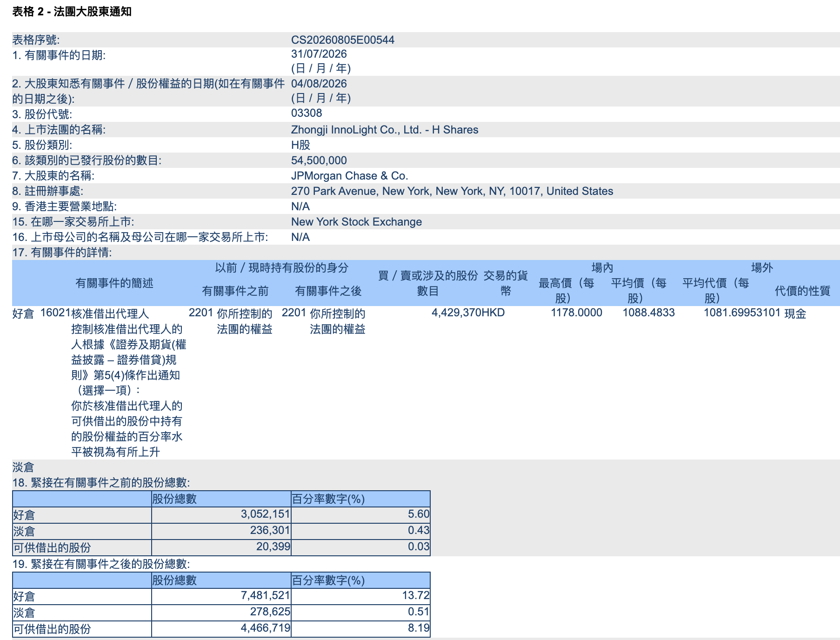Click lending pool percentage 0.03

coord(419,547)
